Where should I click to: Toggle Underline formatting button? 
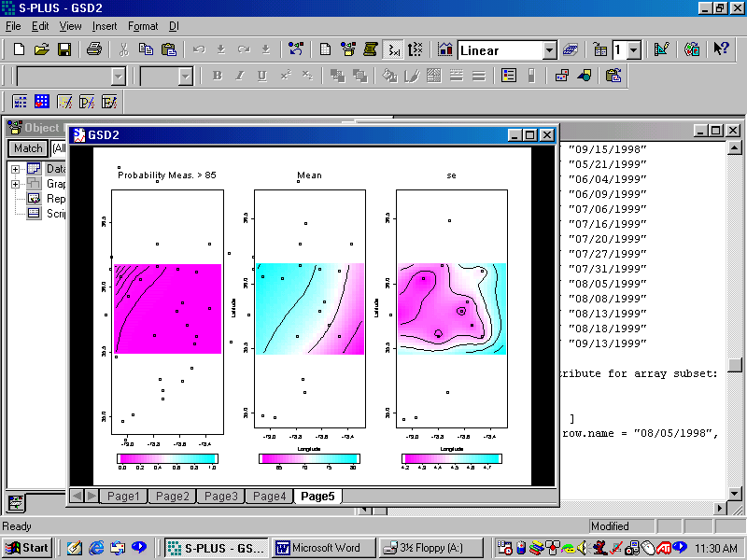click(261, 77)
